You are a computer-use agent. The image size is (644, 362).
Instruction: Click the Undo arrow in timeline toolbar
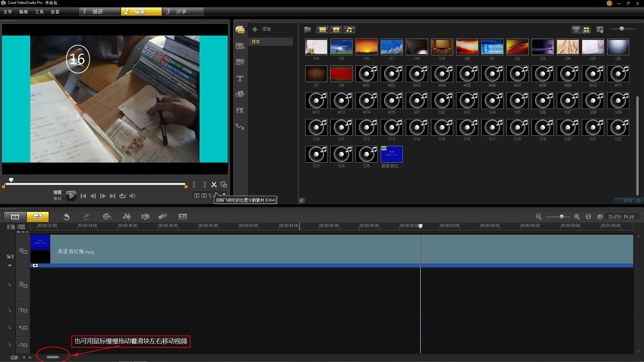click(66, 217)
